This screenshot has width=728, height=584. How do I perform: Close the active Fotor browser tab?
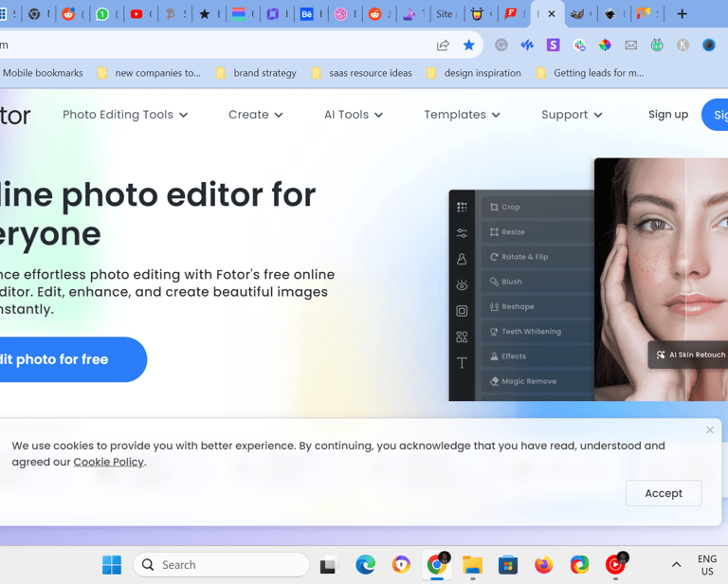(552, 14)
